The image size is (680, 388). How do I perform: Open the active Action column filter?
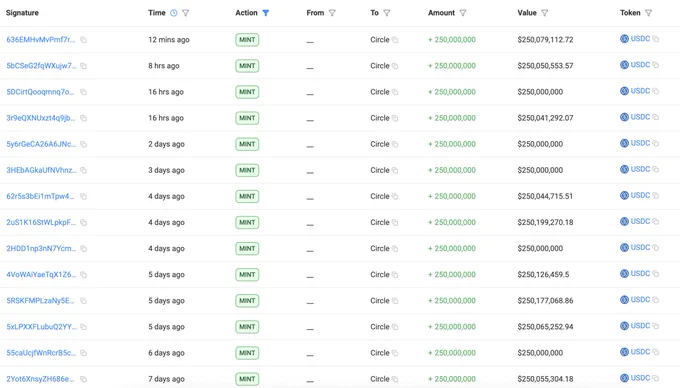tap(266, 13)
